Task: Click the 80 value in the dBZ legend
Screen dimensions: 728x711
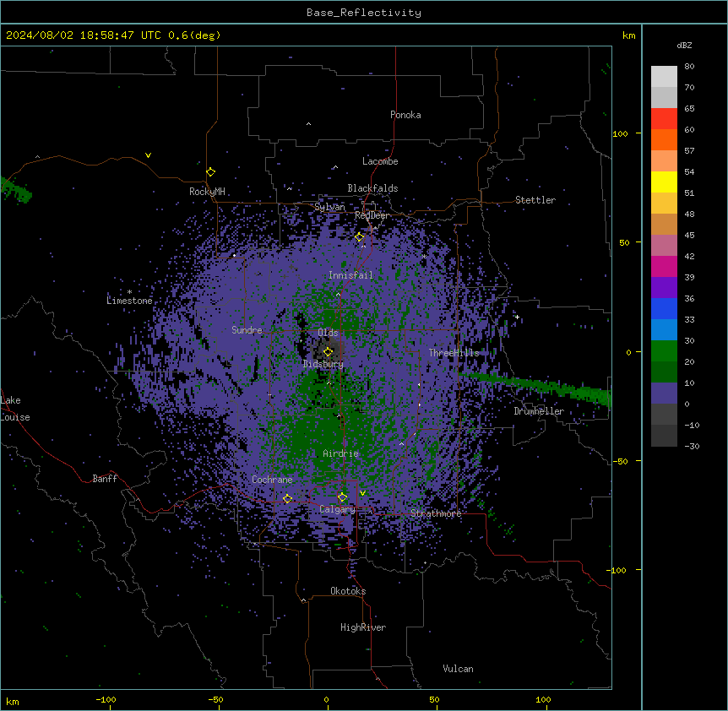Action: click(689, 67)
